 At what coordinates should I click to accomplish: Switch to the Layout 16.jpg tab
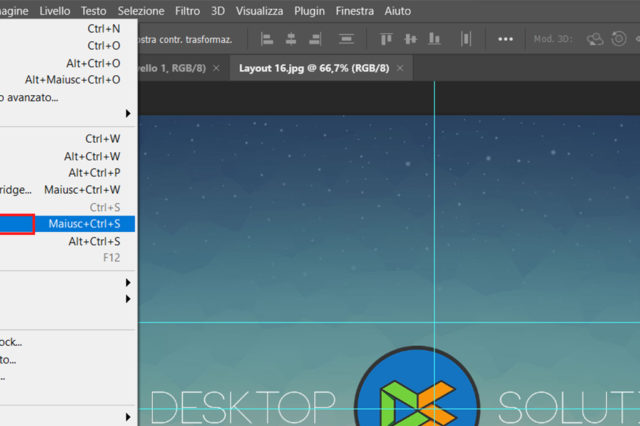(x=310, y=68)
